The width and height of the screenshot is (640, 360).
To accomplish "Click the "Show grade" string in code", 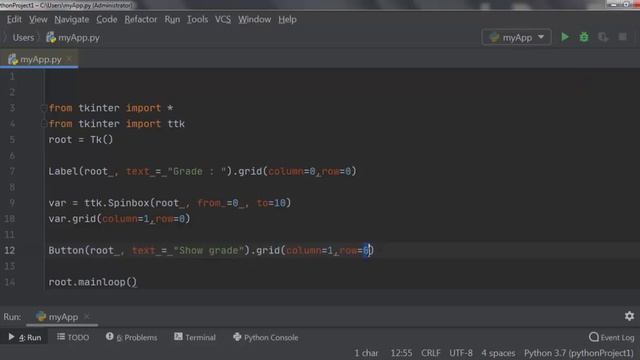I will tap(209, 250).
